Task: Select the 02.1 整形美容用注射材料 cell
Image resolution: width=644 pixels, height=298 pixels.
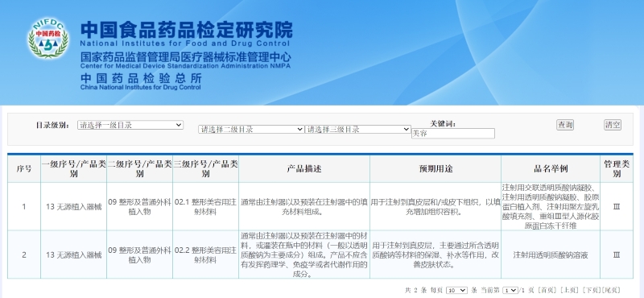Action: coord(206,207)
